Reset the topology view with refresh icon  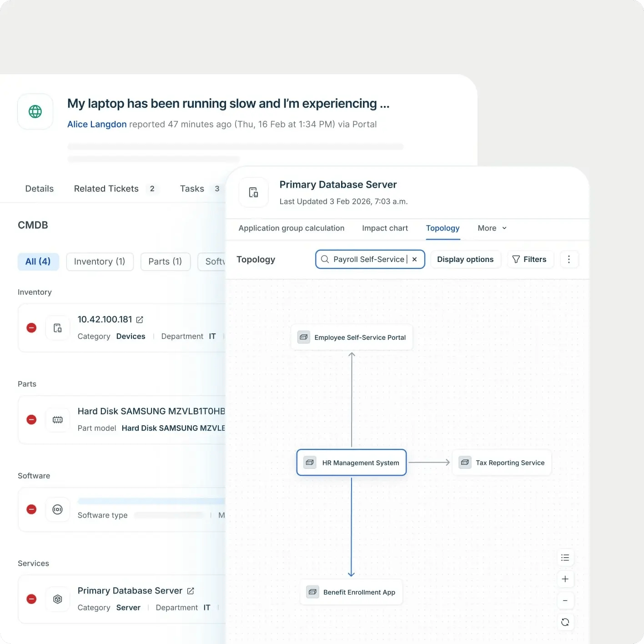coord(565,622)
